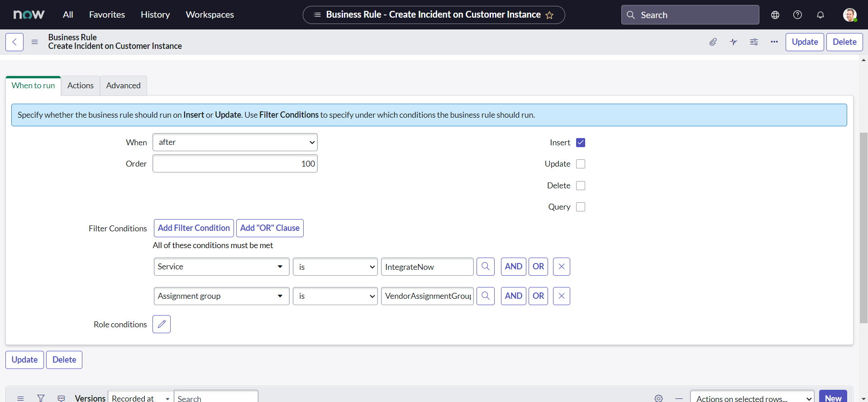
Task: Click AND button on Service row
Action: (x=514, y=267)
